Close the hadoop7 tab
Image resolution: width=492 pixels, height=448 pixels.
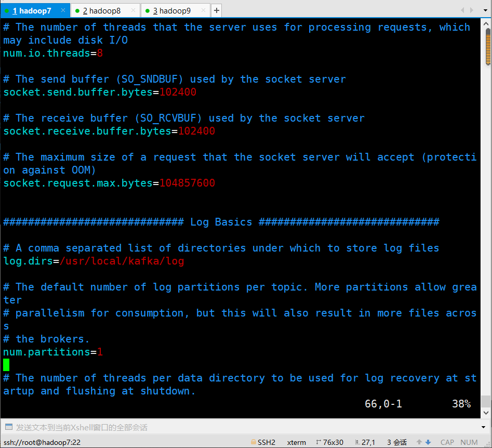[63, 10]
